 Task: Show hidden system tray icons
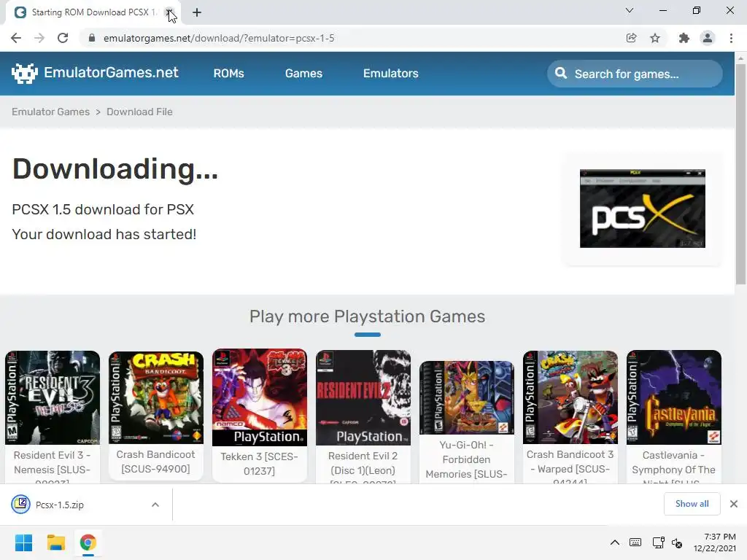pyautogui.click(x=615, y=542)
